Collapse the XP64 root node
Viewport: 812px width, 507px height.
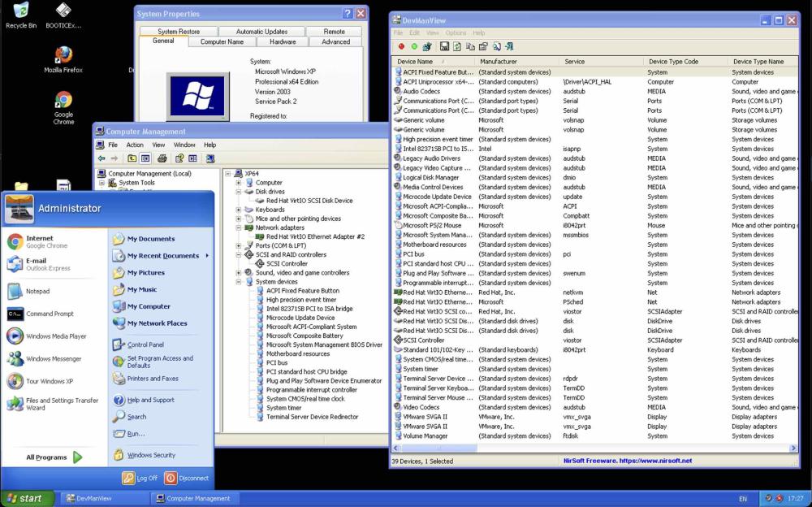228,174
